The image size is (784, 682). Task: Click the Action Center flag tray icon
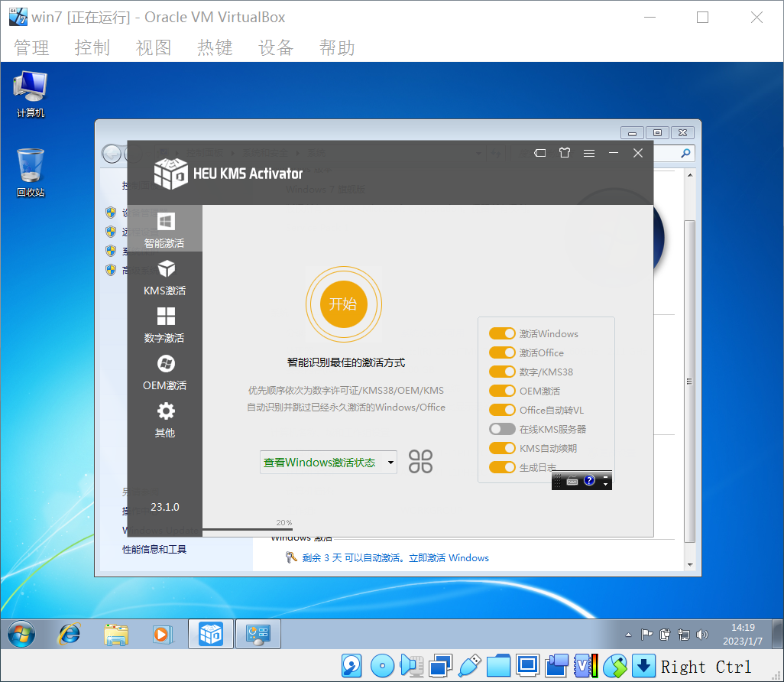click(647, 635)
